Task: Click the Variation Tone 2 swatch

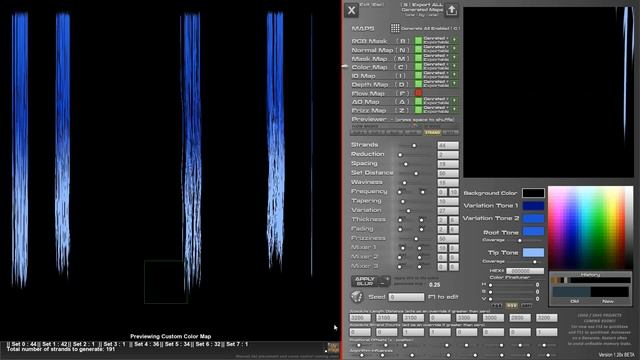Action: [533, 218]
